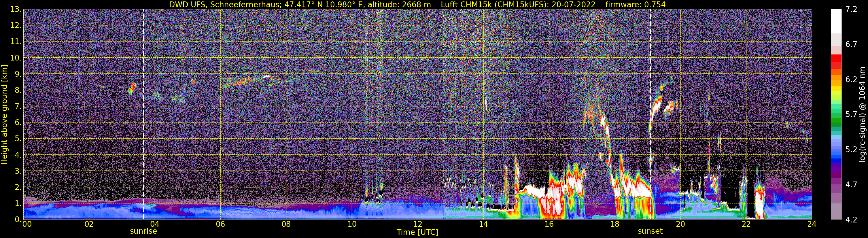Viewport: 868px width, 238px height.
Task: Click the time axis tick label "22"
Action: (746, 224)
